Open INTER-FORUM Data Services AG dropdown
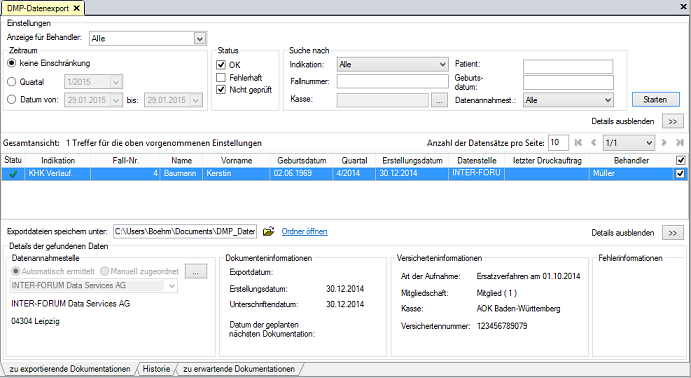This screenshot has width=691, height=378. click(172, 285)
